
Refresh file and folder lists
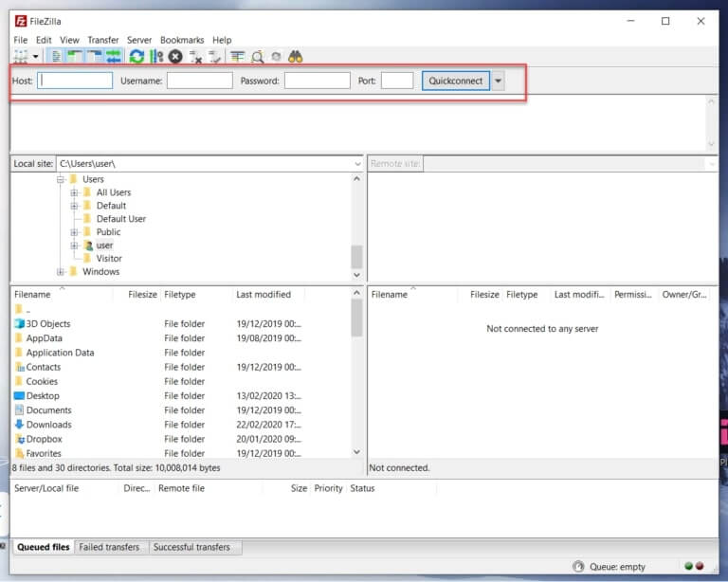tap(136, 57)
